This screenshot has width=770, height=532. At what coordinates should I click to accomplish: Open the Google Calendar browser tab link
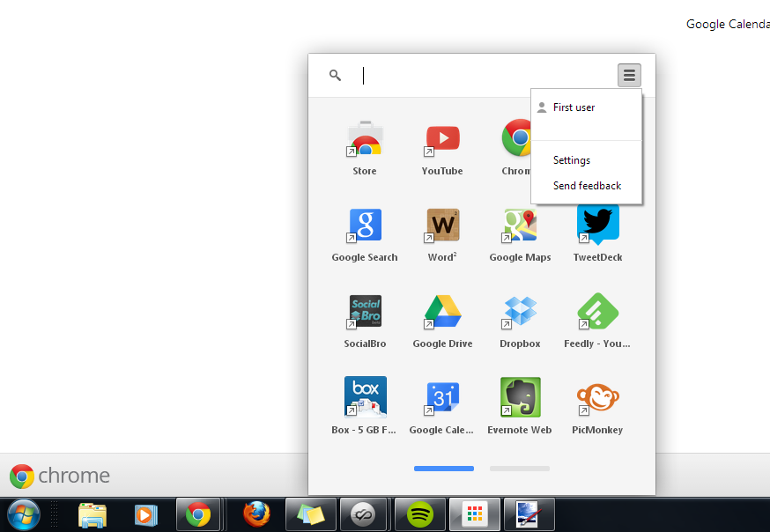point(728,24)
